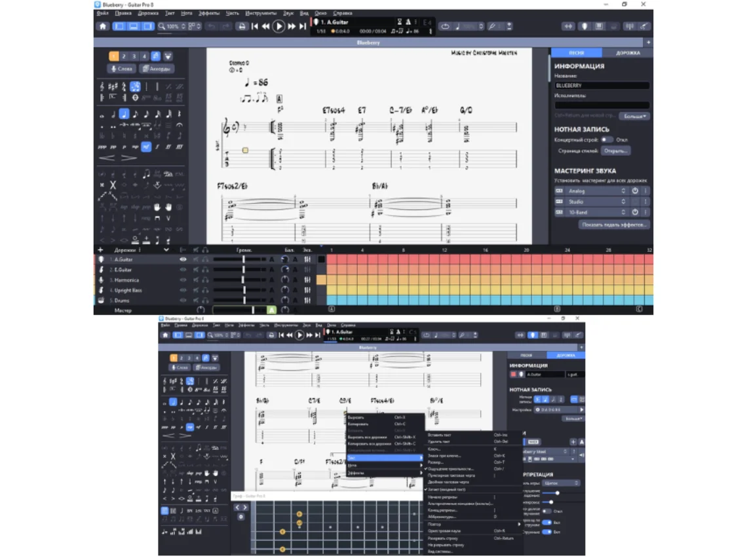Click the print icon in upper window toolbar

[242, 26]
